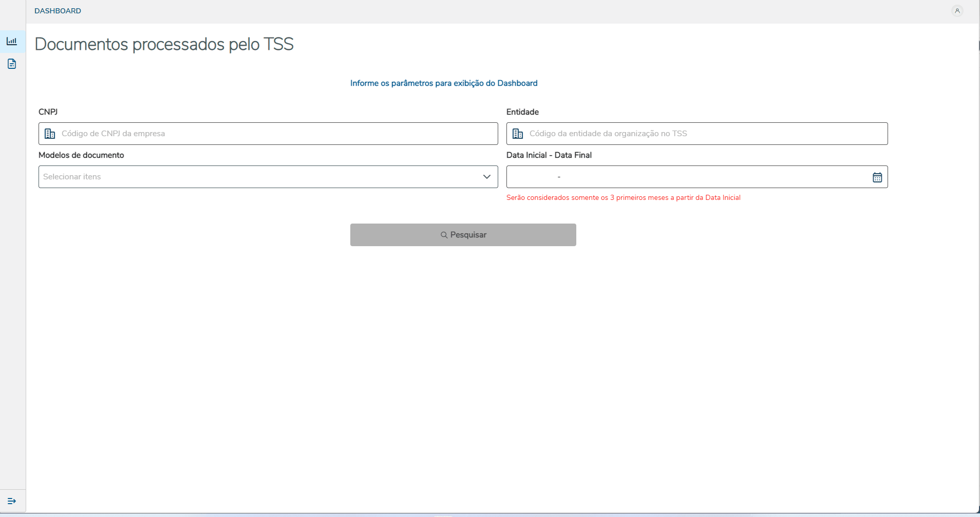Open the user profile avatar icon

click(957, 11)
